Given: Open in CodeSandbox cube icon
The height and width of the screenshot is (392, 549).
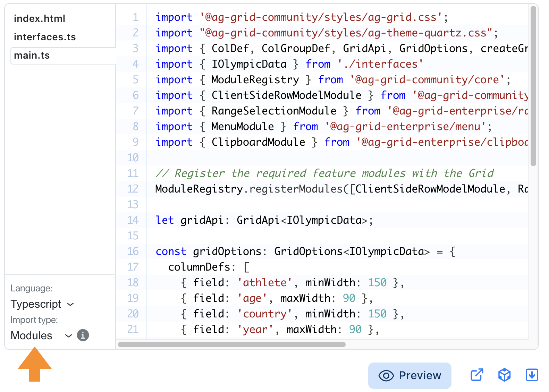Looking at the screenshot, I should [x=504, y=375].
